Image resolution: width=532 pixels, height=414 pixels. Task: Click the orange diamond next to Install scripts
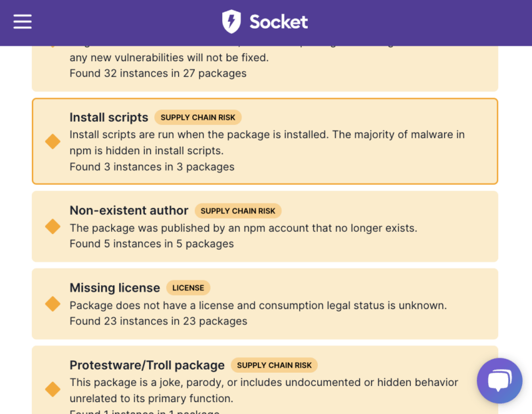tap(53, 141)
